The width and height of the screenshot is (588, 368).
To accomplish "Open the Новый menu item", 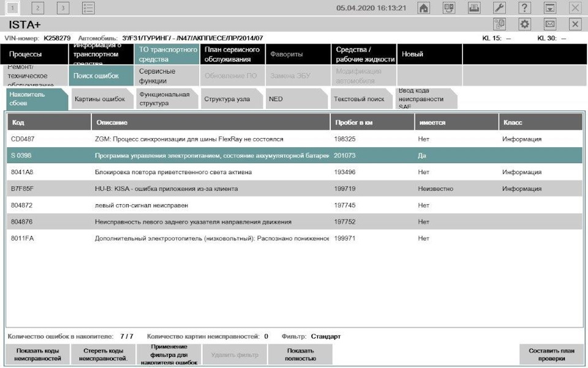I will coord(429,54).
